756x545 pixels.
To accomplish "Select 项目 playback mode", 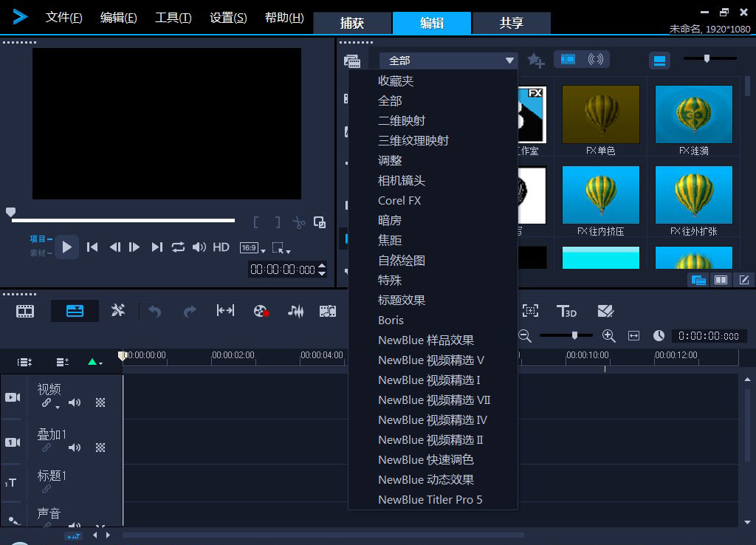I will pos(41,239).
